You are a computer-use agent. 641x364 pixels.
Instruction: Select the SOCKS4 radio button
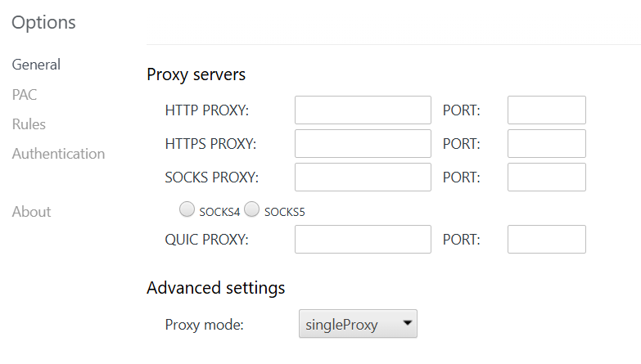pos(187,210)
